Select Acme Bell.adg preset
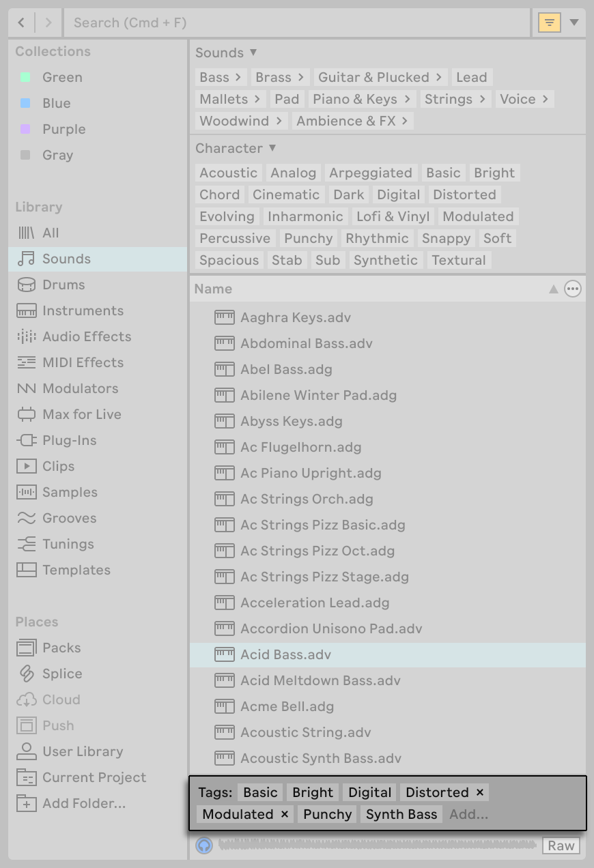The width and height of the screenshot is (594, 868). point(388,706)
